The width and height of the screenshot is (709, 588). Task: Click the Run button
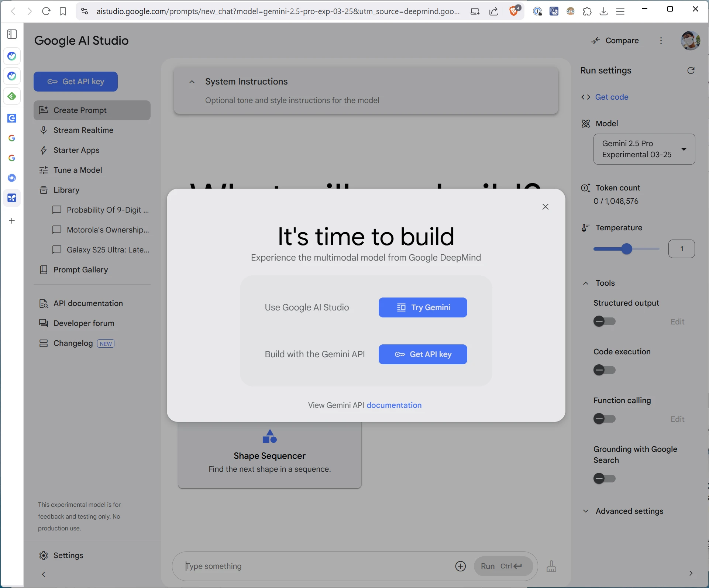(x=503, y=566)
